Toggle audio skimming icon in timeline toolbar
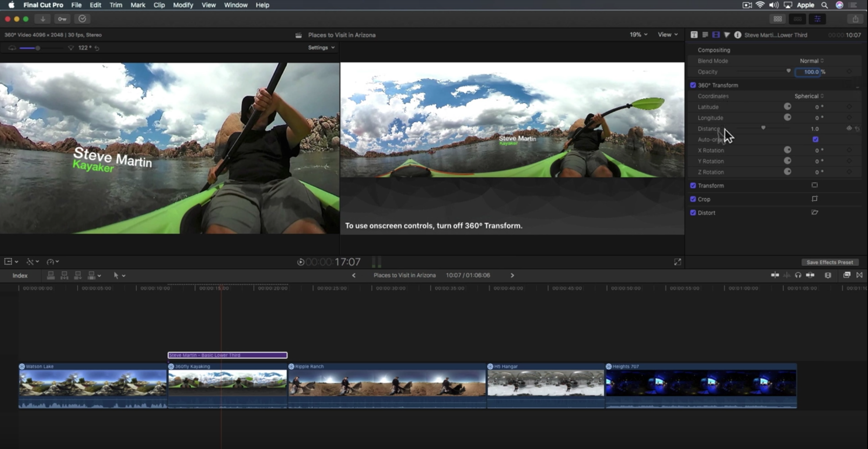The width and height of the screenshot is (868, 449). tap(787, 275)
